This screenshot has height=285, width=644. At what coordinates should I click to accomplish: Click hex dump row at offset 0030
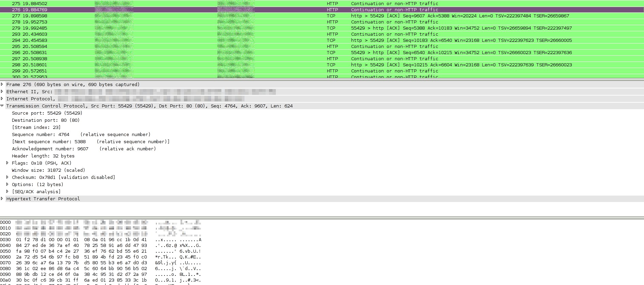pos(101,239)
